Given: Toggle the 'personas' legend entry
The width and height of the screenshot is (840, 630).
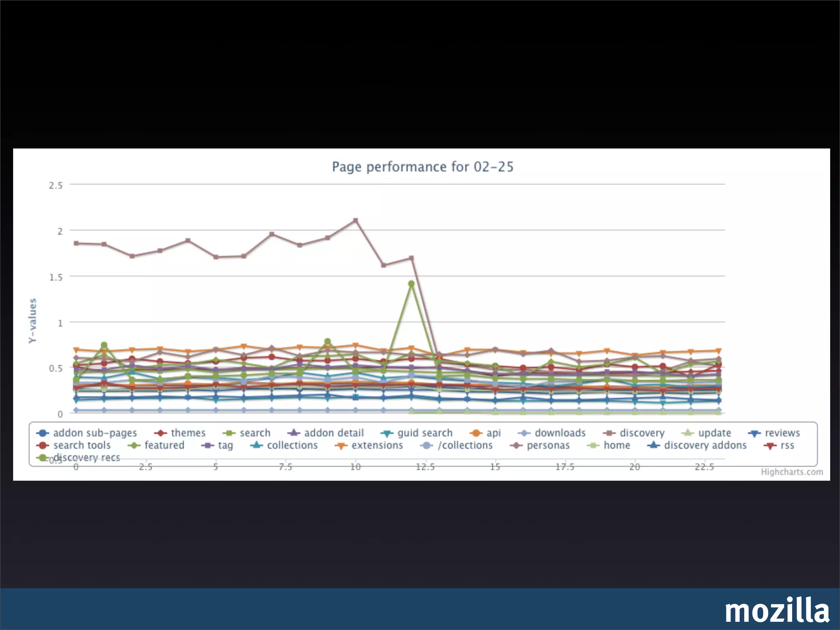Looking at the screenshot, I should [x=548, y=445].
